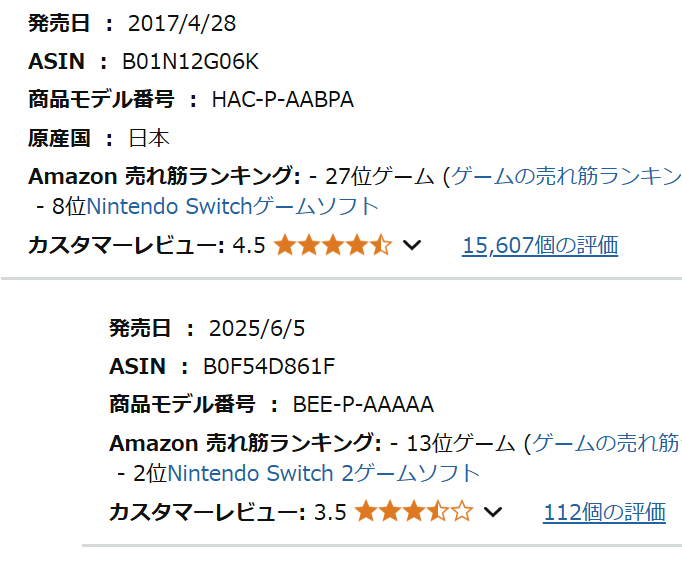Image resolution: width=682 pixels, height=566 pixels.
Task: Click model number HAC-P-AABPA
Action: point(283,100)
